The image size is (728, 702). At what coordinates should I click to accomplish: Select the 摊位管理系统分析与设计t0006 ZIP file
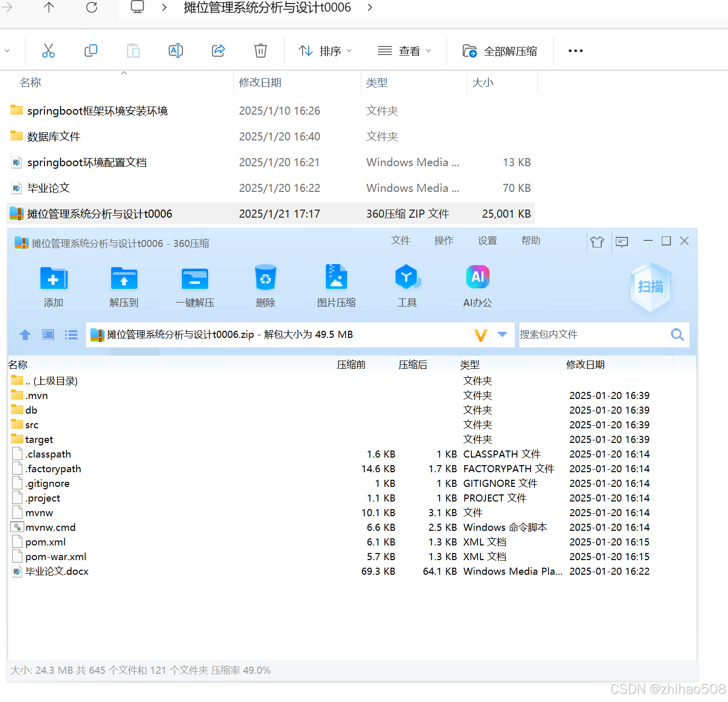[270, 214]
